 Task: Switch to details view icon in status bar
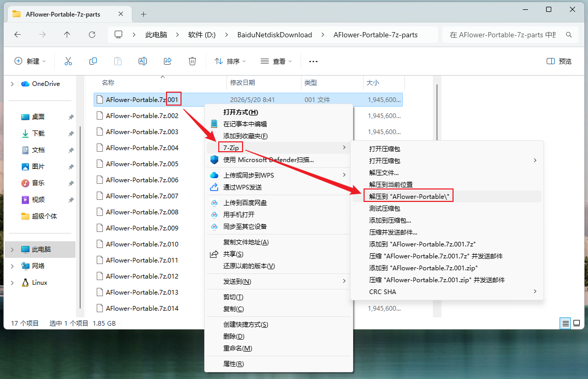click(x=565, y=323)
